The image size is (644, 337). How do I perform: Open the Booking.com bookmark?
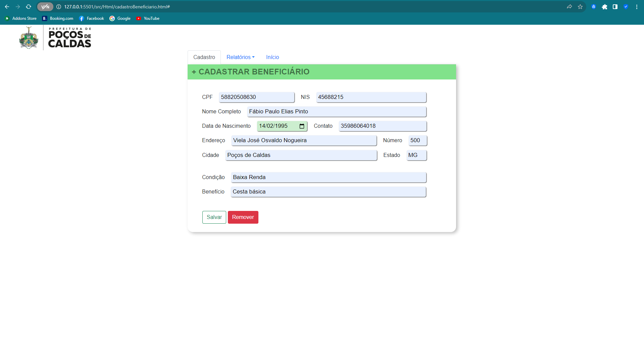pos(58,18)
